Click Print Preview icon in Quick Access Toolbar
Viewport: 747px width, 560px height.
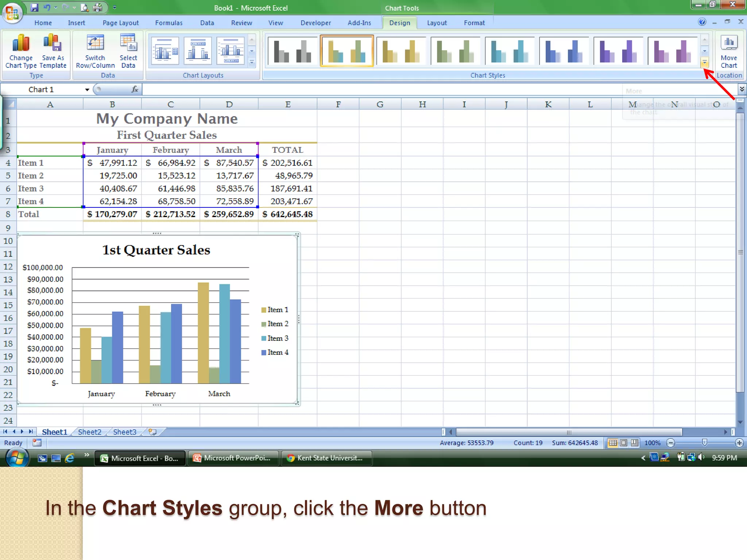[84, 7]
